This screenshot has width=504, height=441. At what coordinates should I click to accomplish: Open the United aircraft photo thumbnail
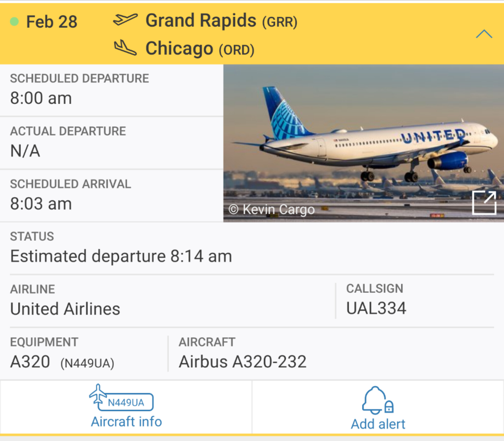pos(363,143)
